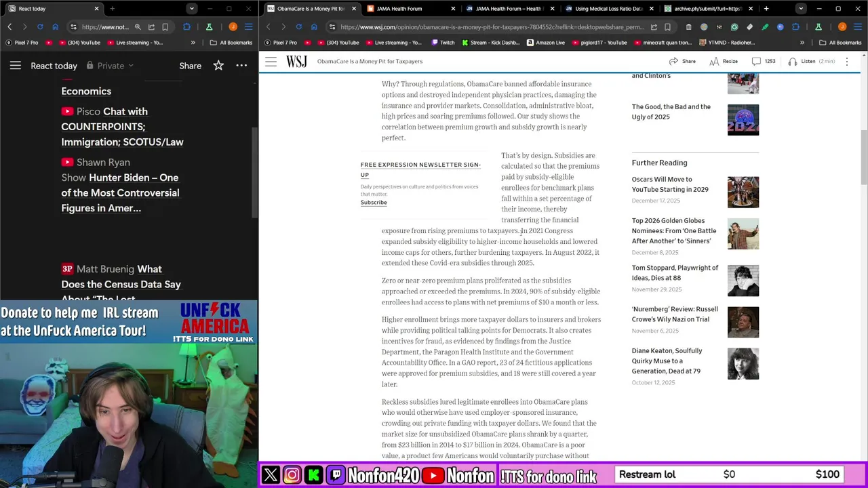
Task: Open the Stream - Kick Dashboard bookmark
Action: 491,42
